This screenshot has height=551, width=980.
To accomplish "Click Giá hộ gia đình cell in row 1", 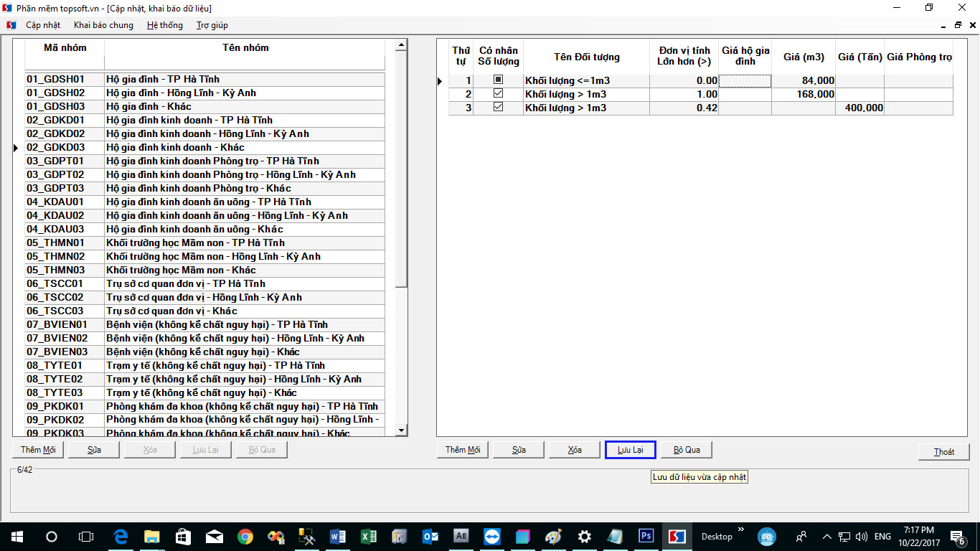I will [x=745, y=81].
